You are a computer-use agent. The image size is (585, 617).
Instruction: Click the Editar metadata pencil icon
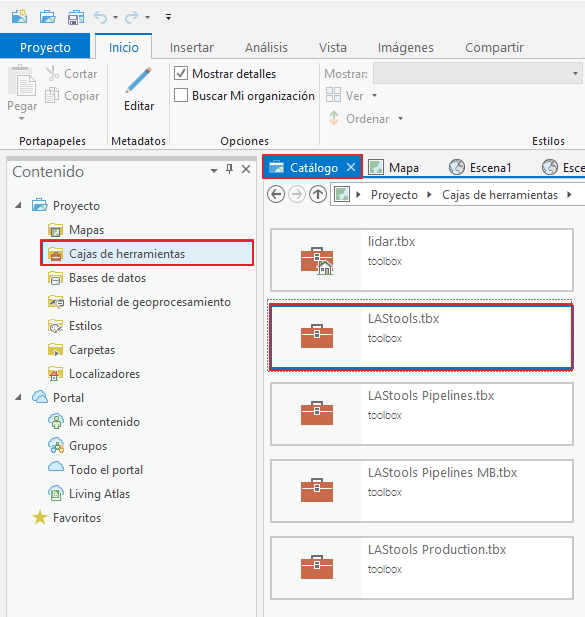click(x=138, y=80)
